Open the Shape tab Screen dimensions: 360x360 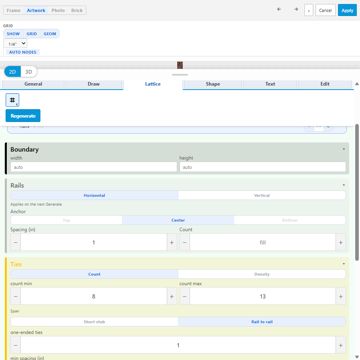[x=213, y=84]
